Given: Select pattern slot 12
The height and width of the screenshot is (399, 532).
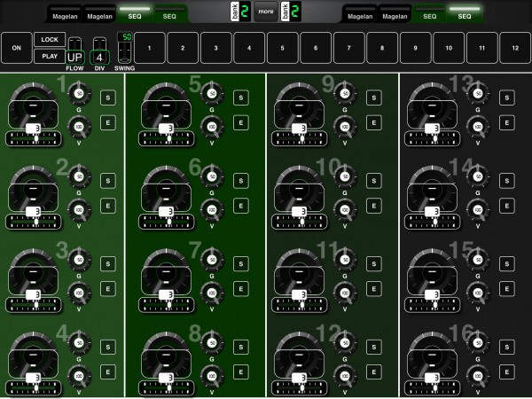Looking at the screenshot, I should [x=515, y=48].
